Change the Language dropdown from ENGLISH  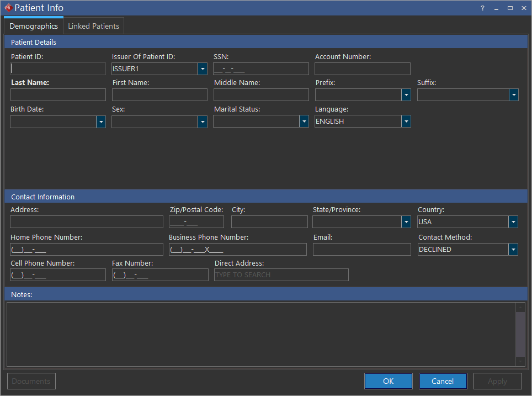(406, 122)
